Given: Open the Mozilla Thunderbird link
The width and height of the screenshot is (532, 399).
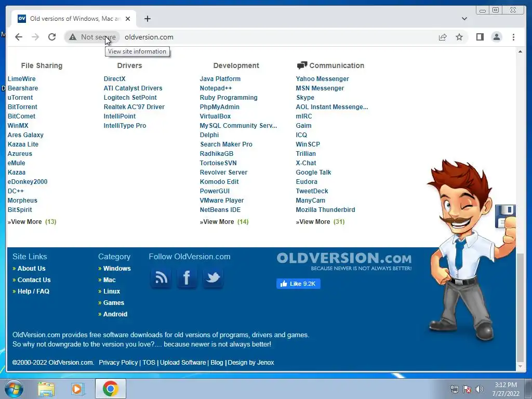Looking at the screenshot, I should 325,210.
